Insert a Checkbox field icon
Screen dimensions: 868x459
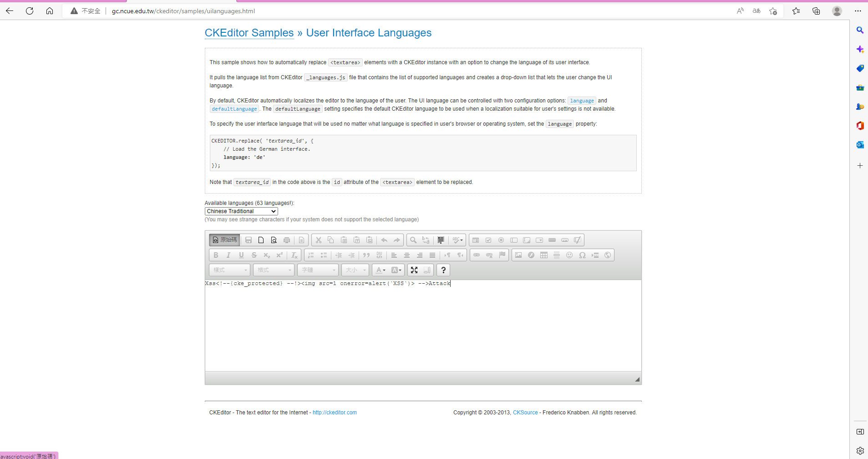coord(488,240)
